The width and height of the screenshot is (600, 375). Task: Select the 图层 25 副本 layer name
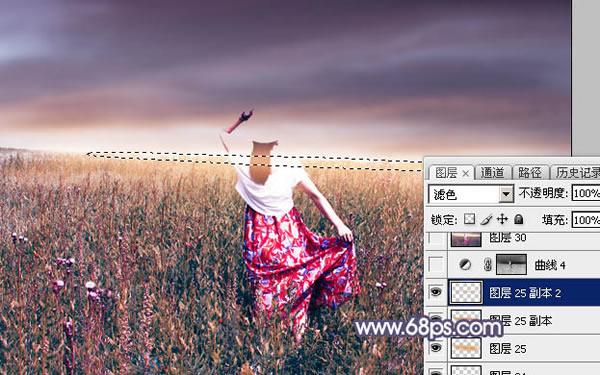(x=520, y=321)
